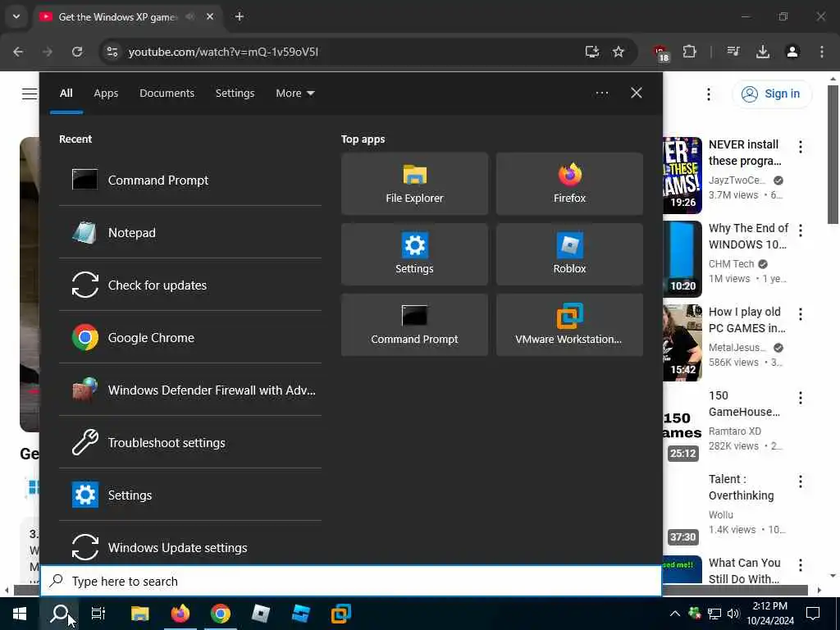The width and height of the screenshot is (840, 630).
Task: Open the NEVER install these programs video thumbnail
Action: [682, 176]
